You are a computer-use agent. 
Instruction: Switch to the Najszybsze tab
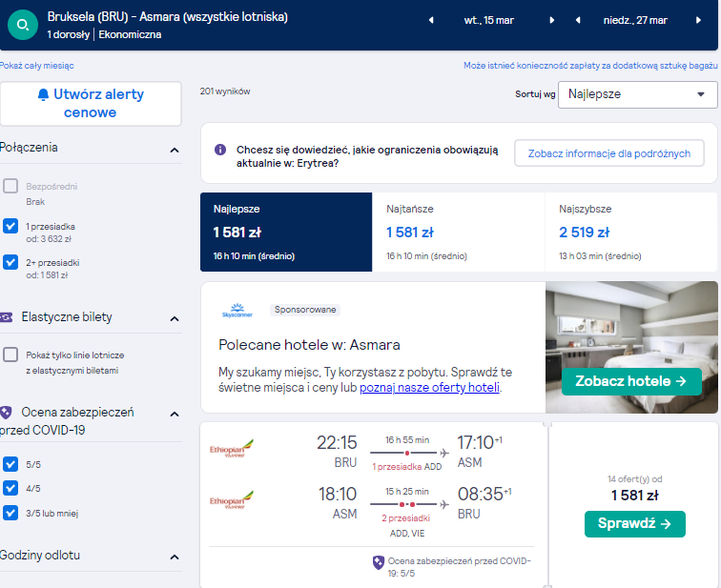pyautogui.click(x=631, y=232)
